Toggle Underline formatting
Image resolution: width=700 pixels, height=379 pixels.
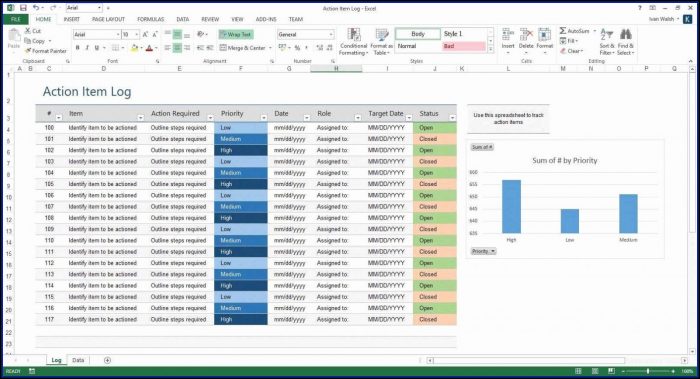pyautogui.click(x=97, y=48)
